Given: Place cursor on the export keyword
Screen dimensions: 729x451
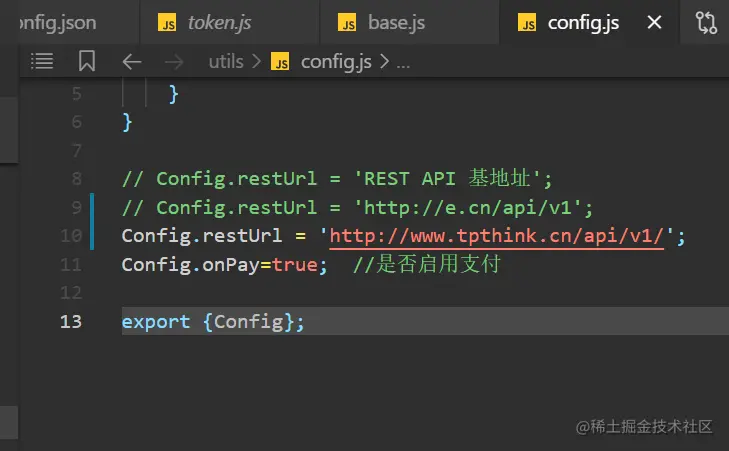Looking at the screenshot, I should point(155,321).
